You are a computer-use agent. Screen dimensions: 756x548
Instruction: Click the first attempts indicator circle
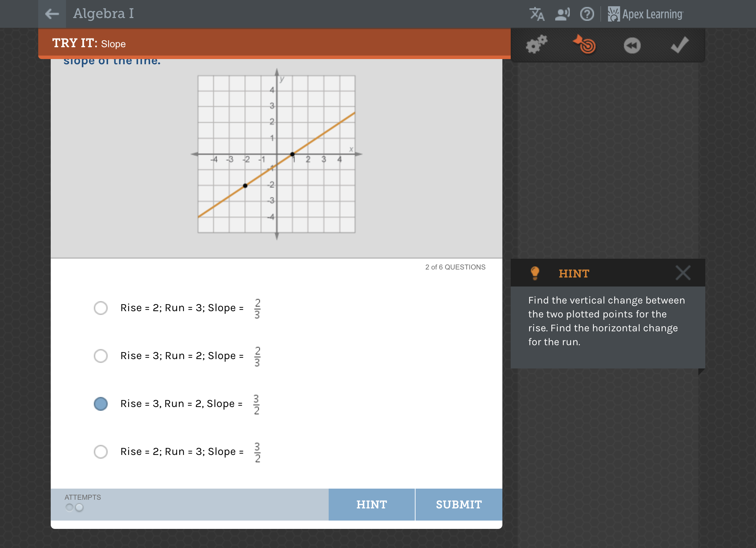point(69,507)
